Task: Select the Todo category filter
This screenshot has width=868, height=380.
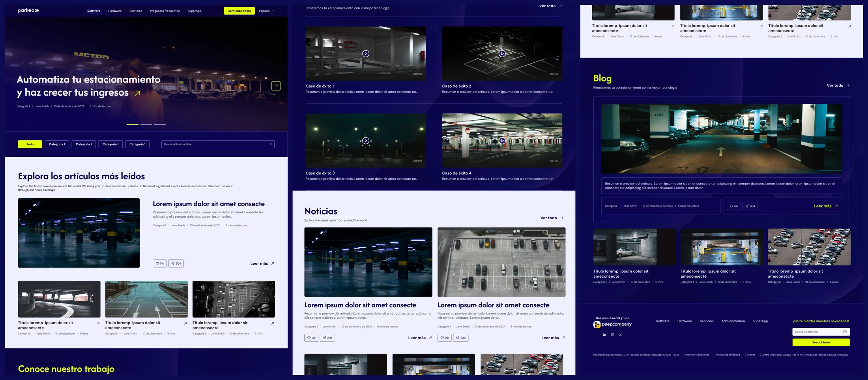Action: coord(30,144)
